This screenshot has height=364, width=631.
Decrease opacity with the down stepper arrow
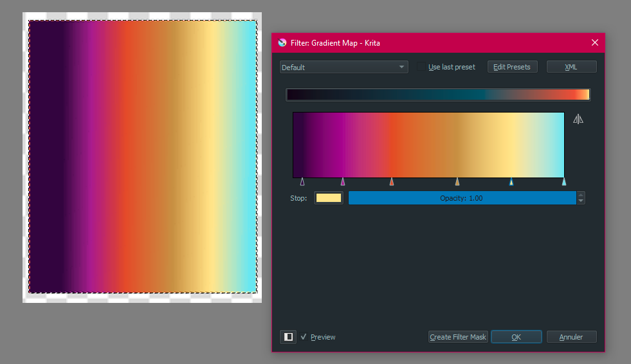click(581, 201)
